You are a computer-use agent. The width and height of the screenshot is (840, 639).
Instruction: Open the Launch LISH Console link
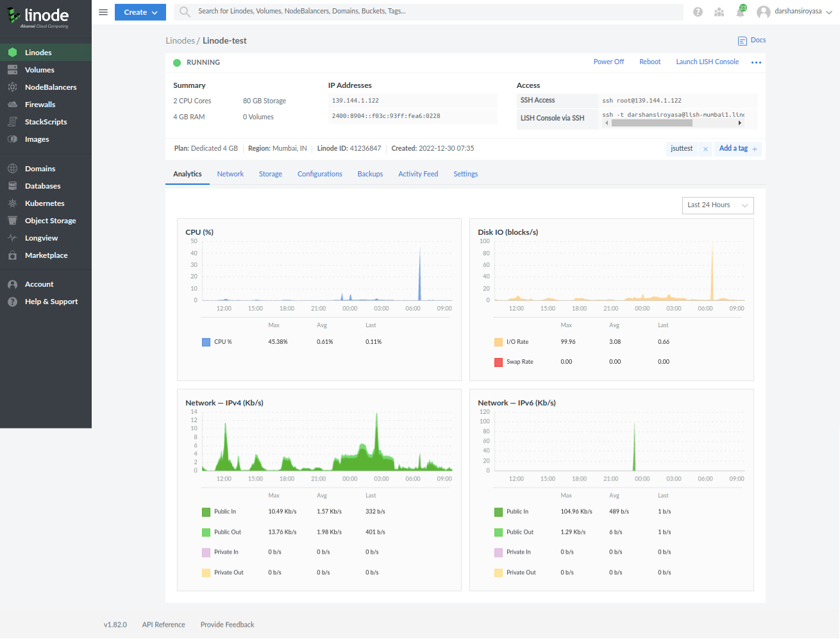point(707,62)
